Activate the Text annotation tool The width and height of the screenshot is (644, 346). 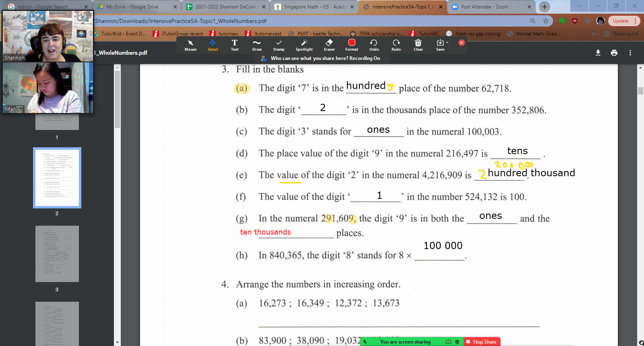click(x=235, y=45)
